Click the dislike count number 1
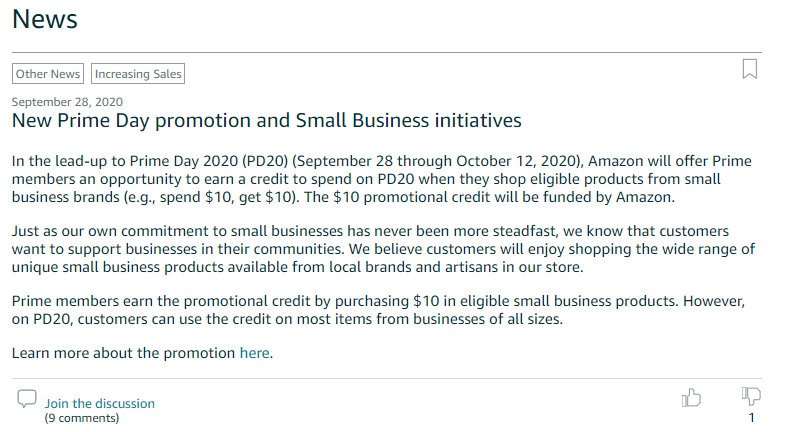 (751, 418)
